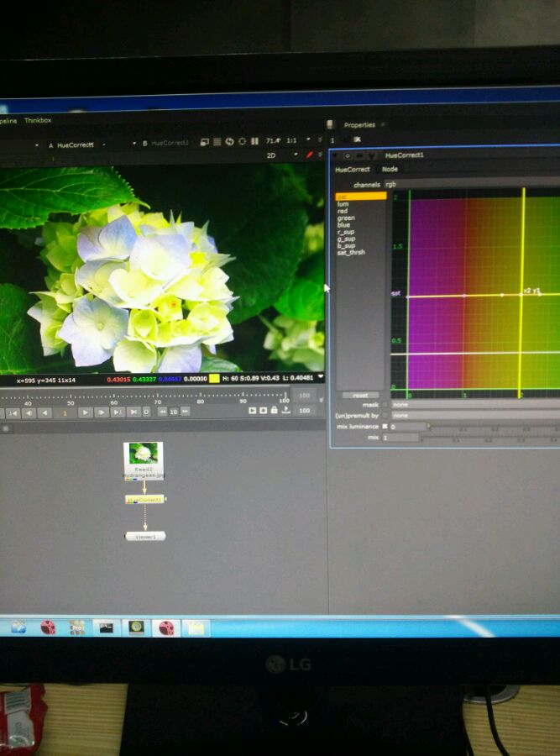
Task: Open the channels rgb dropdown
Action: pyautogui.click(x=471, y=184)
